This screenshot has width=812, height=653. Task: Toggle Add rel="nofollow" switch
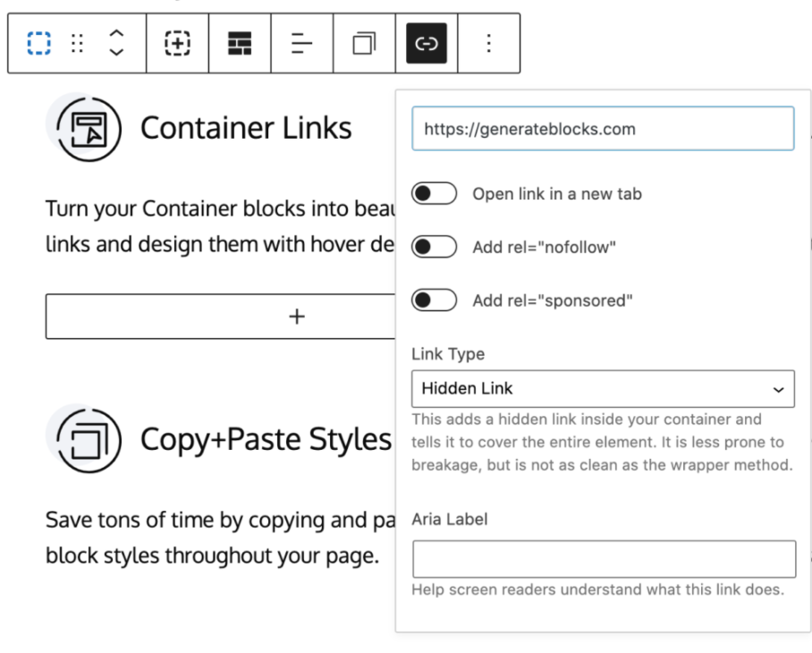pyautogui.click(x=434, y=247)
